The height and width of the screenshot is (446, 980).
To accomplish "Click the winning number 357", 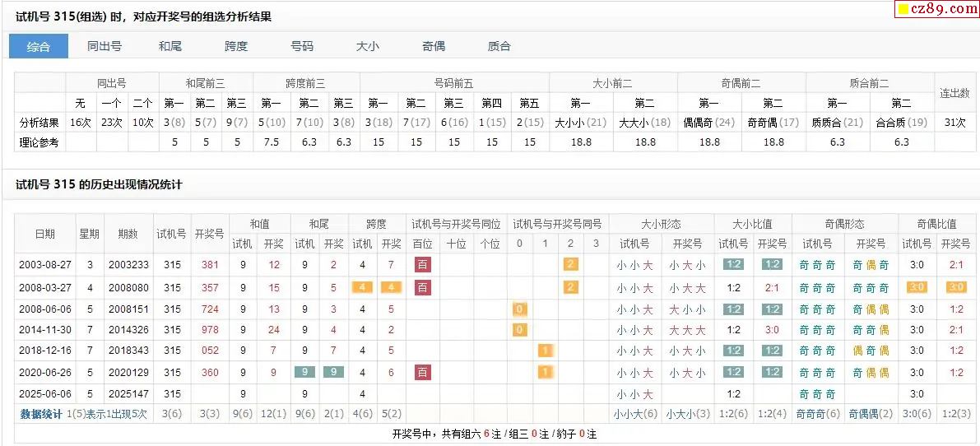I will tap(209, 287).
